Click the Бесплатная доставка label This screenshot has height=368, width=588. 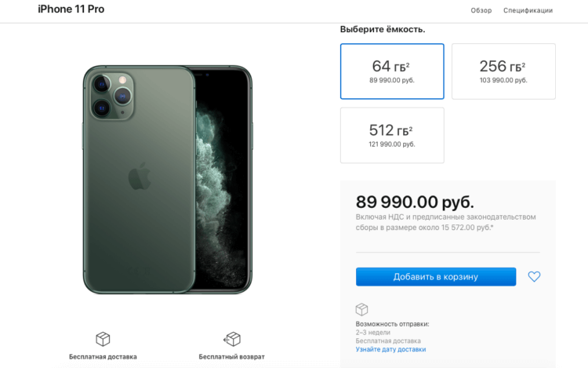coord(103,357)
